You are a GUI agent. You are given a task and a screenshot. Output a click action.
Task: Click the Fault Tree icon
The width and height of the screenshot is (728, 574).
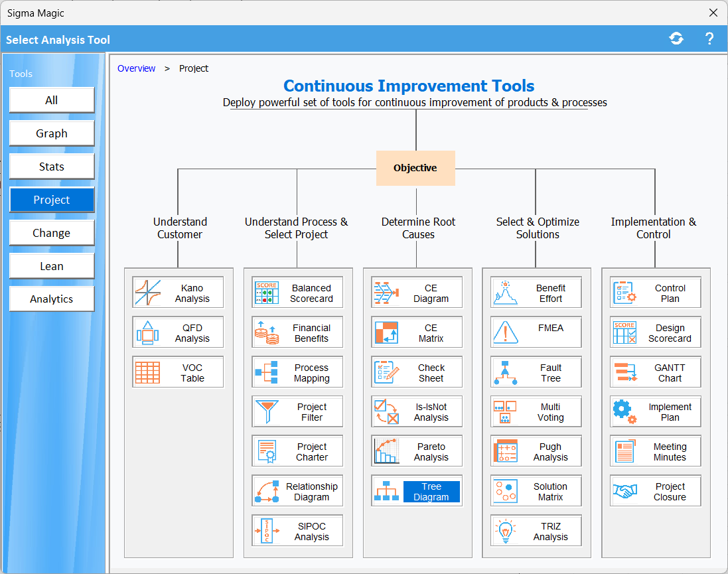point(506,372)
